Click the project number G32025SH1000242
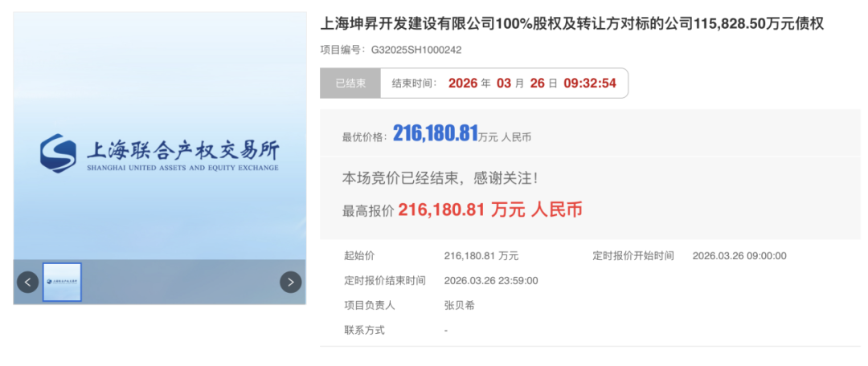868x366 pixels. click(x=416, y=50)
